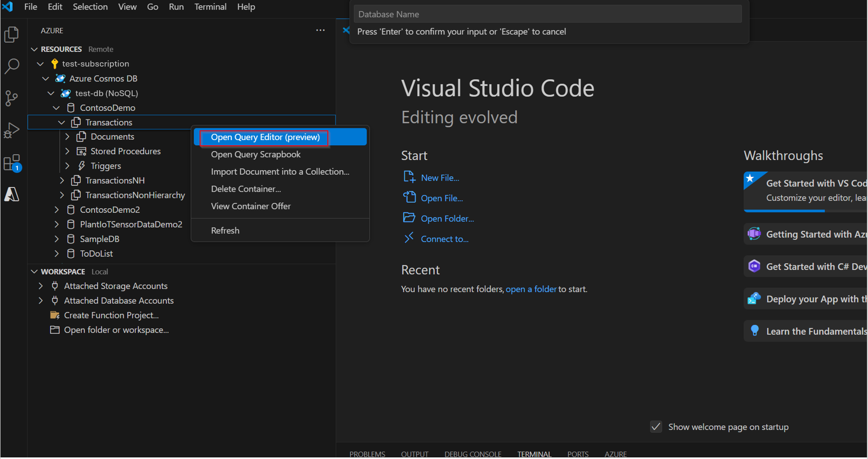Open the Terminal menu in menu bar
The image size is (868, 459).
[210, 7]
